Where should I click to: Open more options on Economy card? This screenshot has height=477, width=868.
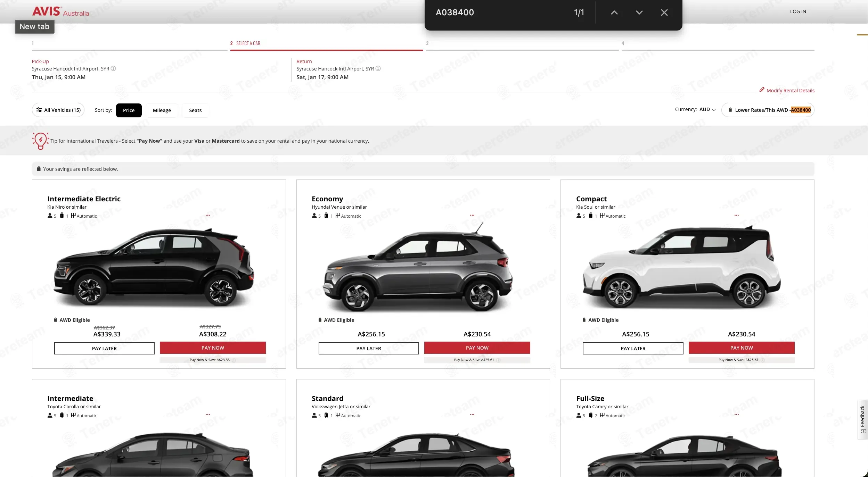tap(472, 215)
